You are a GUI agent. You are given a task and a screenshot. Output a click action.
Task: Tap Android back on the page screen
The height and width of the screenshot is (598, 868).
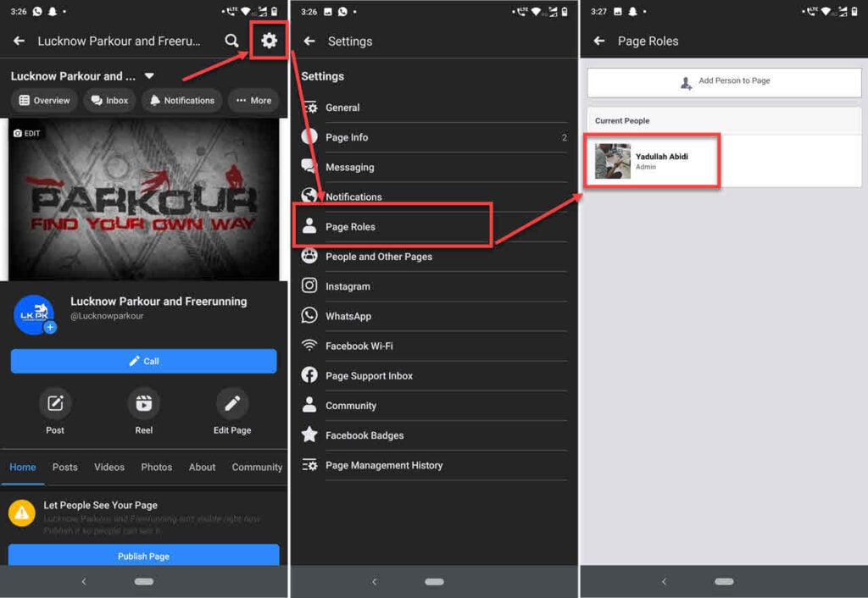84,581
